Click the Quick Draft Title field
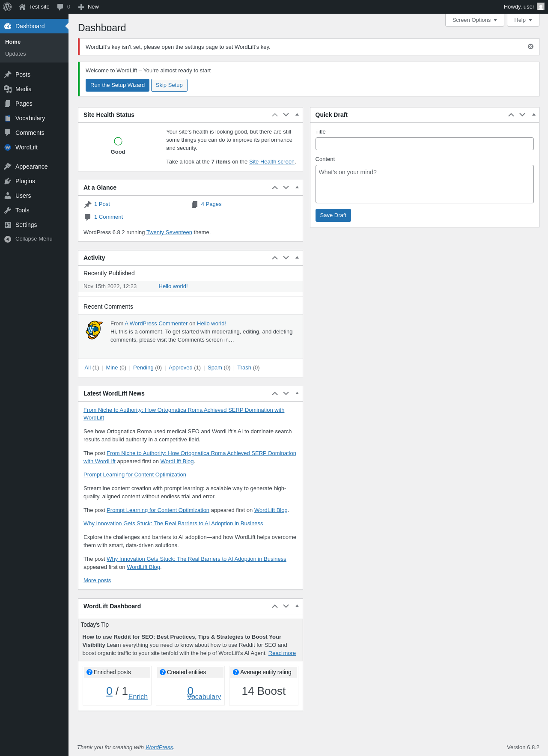This screenshot has width=548, height=756. click(x=425, y=144)
